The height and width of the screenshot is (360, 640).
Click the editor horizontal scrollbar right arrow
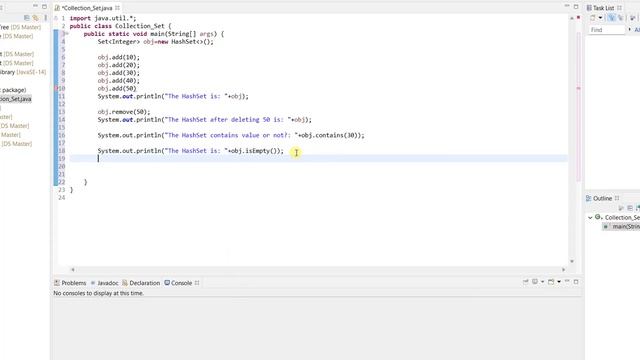[564, 269]
